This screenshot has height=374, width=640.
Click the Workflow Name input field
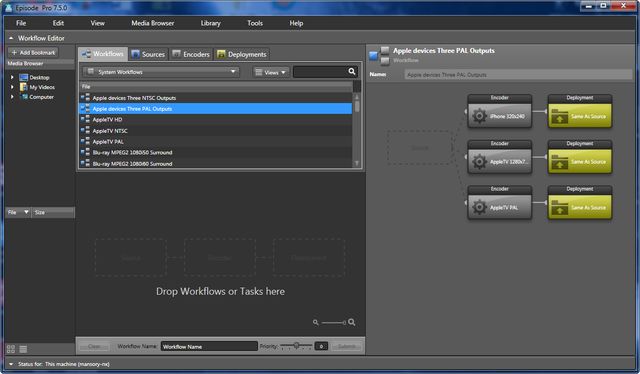click(209, 346)
